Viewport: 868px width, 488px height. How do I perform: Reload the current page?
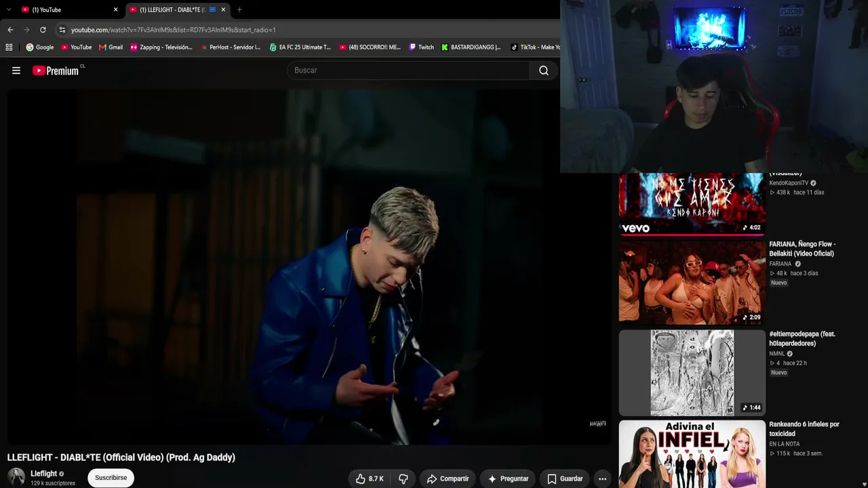[x=43, y=30]
